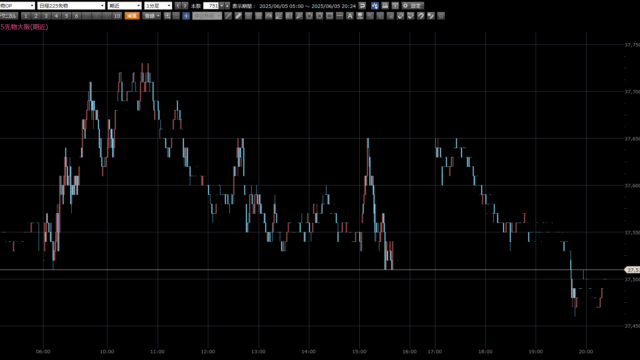
Task: Select technical preset number 2
Action: [x=36, y=16]
